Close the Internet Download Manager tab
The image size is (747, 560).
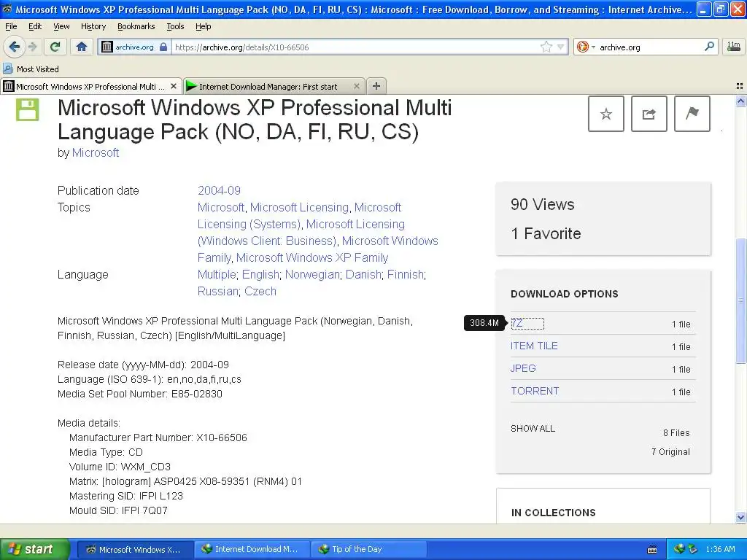click(x=356, y=86)
